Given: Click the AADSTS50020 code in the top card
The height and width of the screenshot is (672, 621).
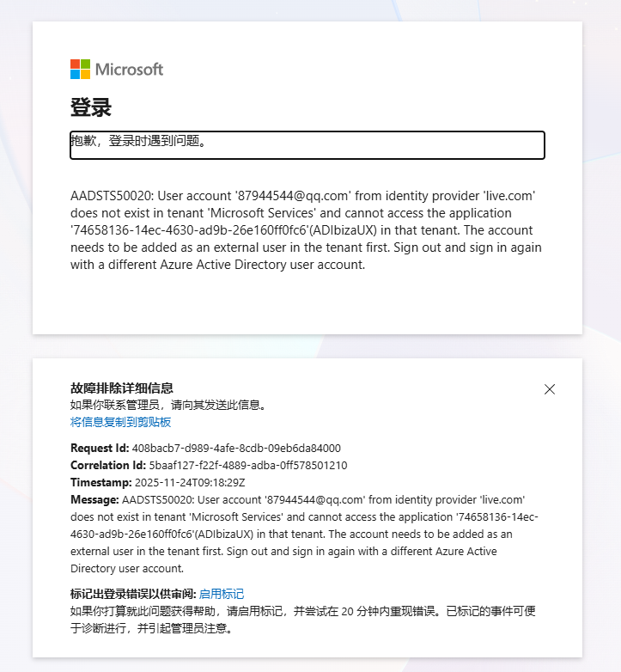Looking at the screenshot, I should 112,196.
